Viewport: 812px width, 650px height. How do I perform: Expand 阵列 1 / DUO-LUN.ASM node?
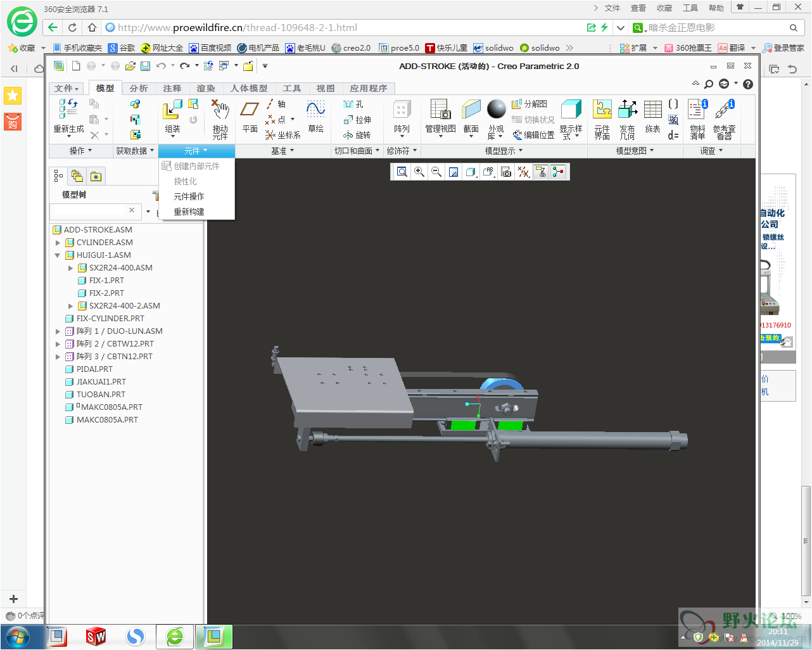58,331
